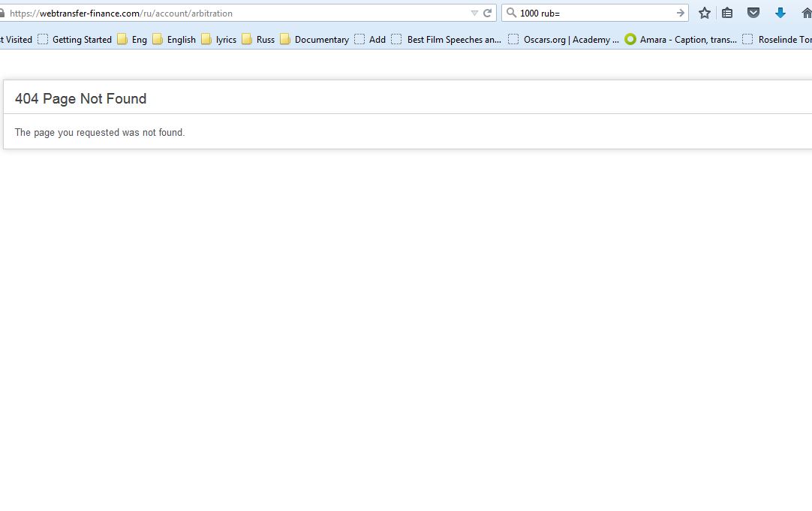Open Oscars.org Academy bookmark

point(564,39)
